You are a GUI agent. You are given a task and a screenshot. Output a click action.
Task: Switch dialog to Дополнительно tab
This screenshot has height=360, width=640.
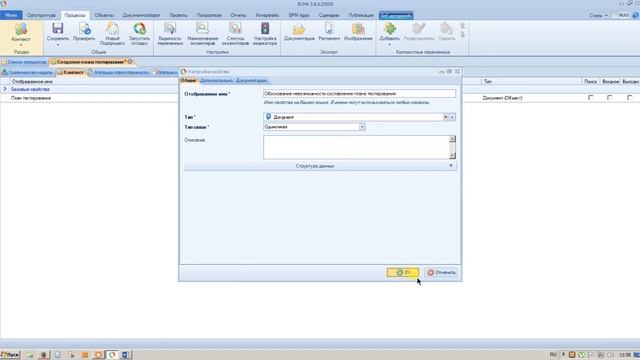click(x=216, y=80)
